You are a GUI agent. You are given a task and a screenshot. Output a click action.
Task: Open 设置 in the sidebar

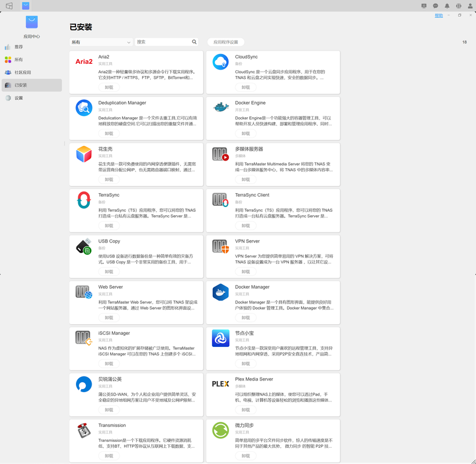(x=32, y=98)
